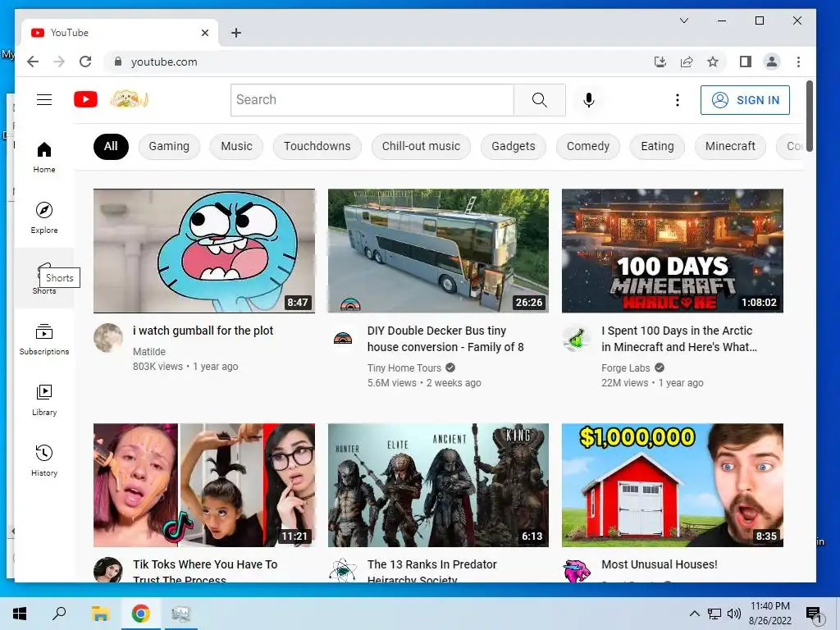840x630 pixels.
Task: Click the share page icon
Action: (x=687, y=62)
